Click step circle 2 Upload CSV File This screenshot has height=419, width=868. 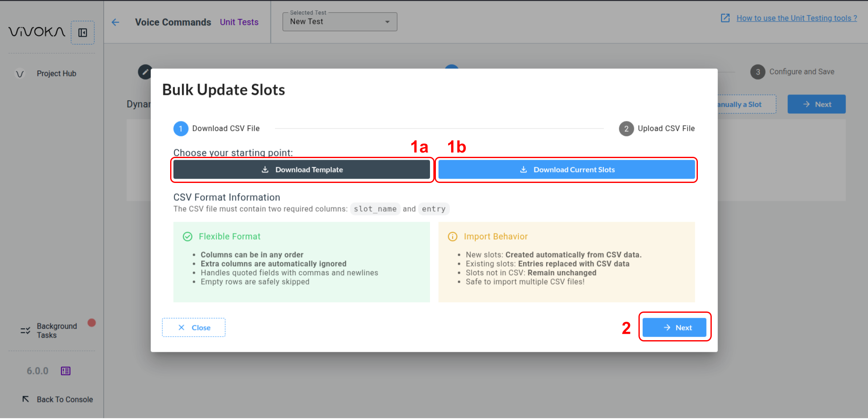[626, 129]
